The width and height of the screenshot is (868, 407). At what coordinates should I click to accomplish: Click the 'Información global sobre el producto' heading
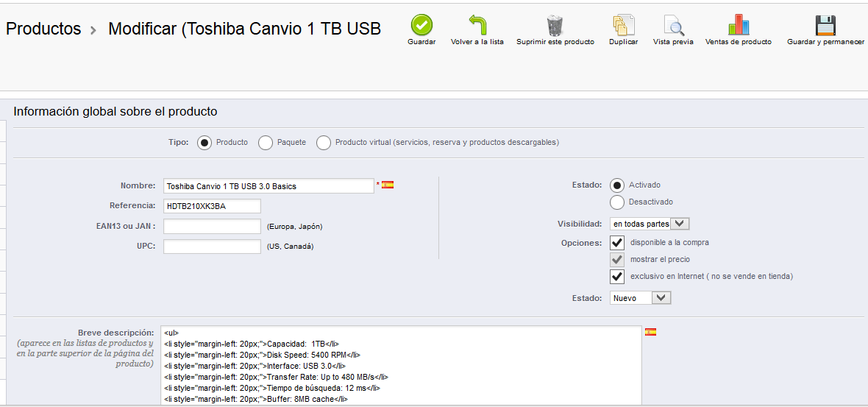(x=115, y=111)
